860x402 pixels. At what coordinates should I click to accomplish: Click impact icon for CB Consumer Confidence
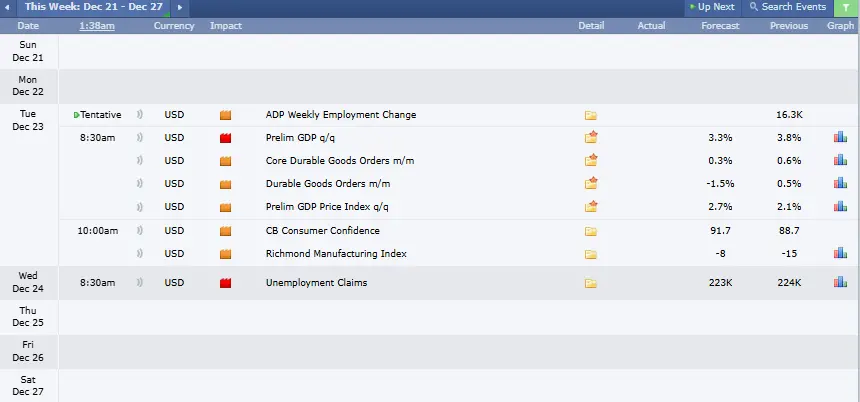click(225, 231)
